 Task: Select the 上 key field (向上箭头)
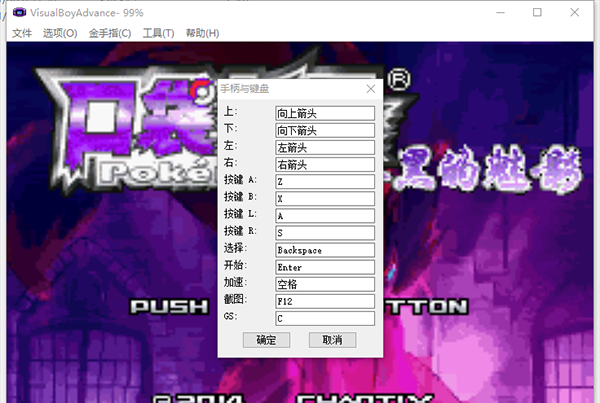click(x=325, y=113)
